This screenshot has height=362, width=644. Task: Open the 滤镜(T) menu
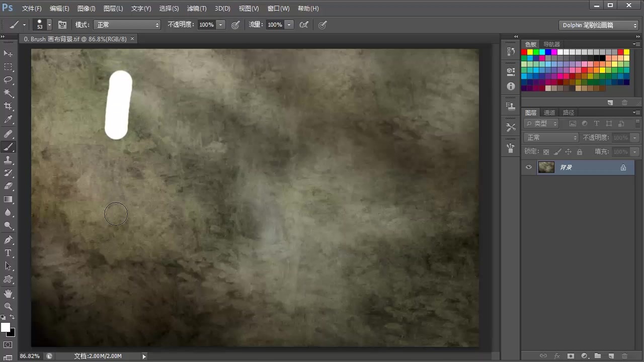[x=196, y=9]
